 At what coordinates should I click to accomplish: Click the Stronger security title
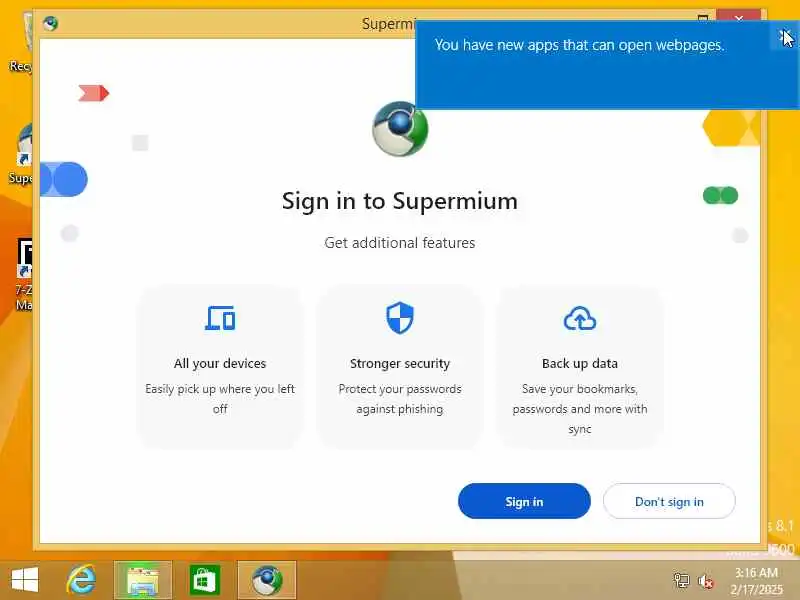point(400,363)
